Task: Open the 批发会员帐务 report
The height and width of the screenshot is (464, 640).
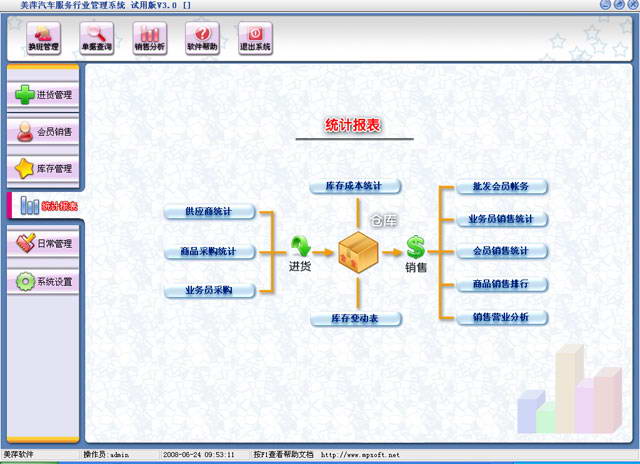Action: (x=502, y=186)
